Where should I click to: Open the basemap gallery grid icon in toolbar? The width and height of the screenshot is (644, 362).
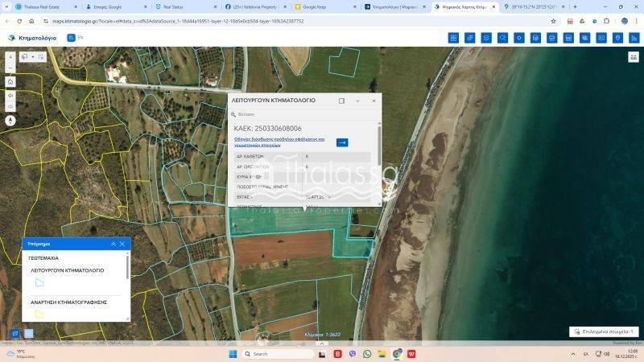[453, 38]
